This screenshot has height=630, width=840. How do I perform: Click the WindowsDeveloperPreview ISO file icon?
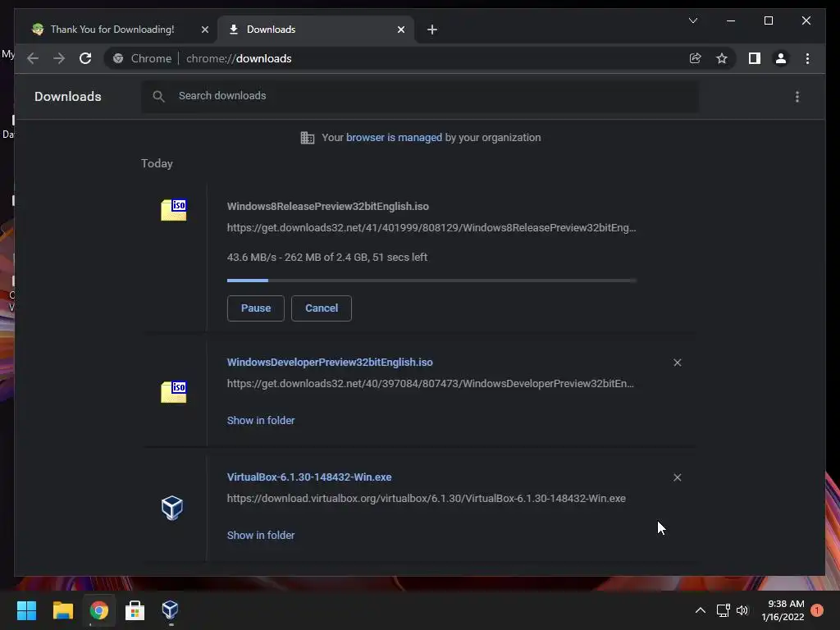coord(174,391)
